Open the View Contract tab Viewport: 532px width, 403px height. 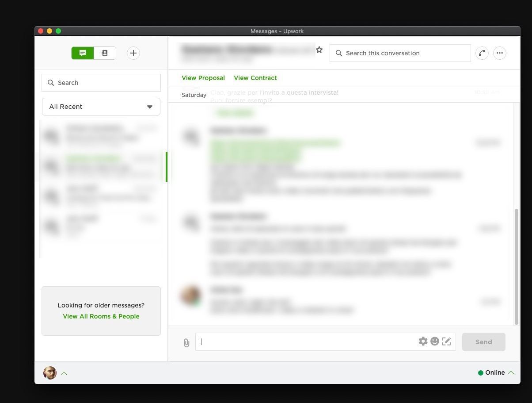tap(255, 78)
